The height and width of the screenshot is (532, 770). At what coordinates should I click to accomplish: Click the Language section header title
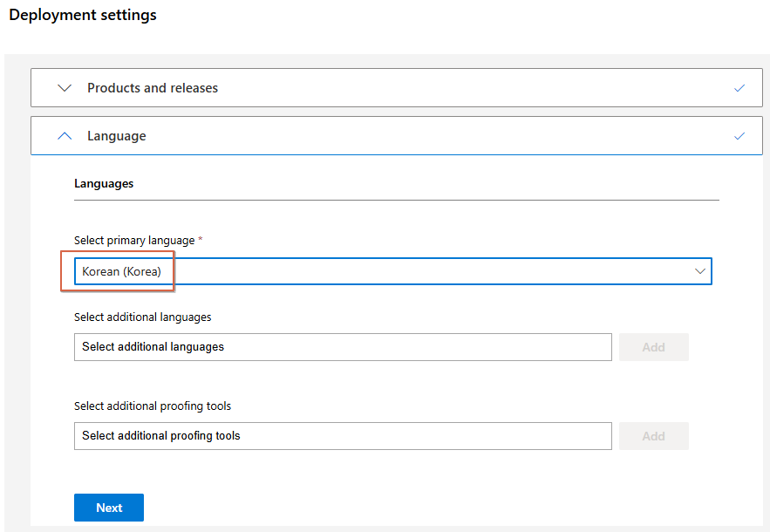(x=117, y=136)
